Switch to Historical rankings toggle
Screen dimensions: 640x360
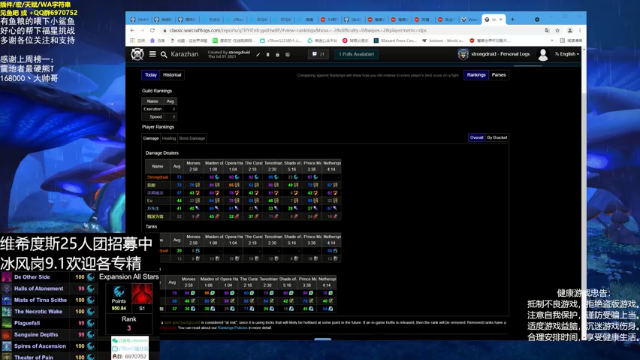coord(172,75)
